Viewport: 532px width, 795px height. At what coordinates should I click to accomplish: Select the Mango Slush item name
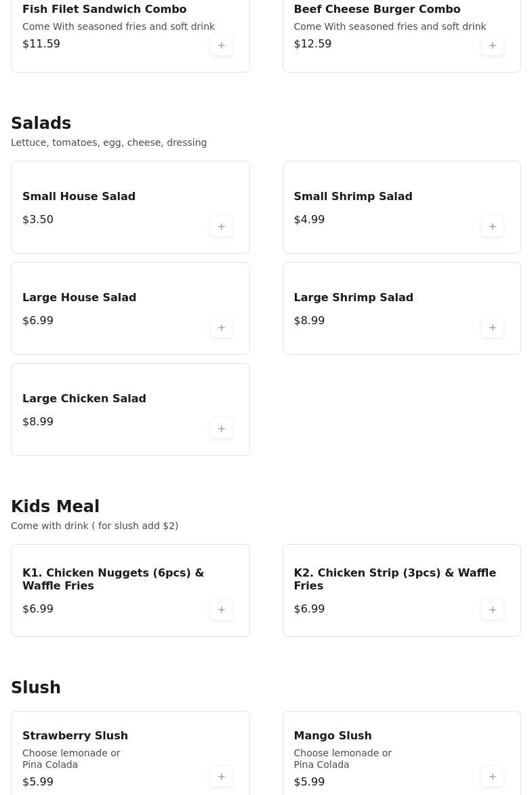click(x=332, y=735)
